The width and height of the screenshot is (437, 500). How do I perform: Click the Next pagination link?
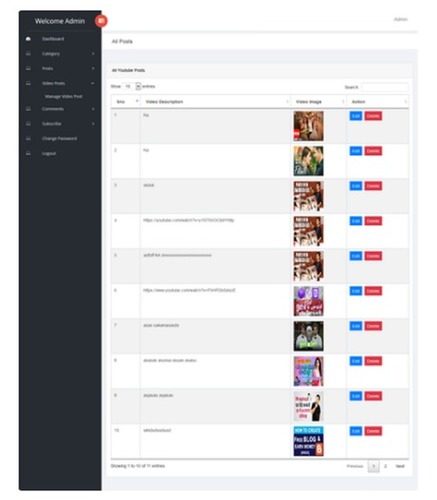click(400, 466)
